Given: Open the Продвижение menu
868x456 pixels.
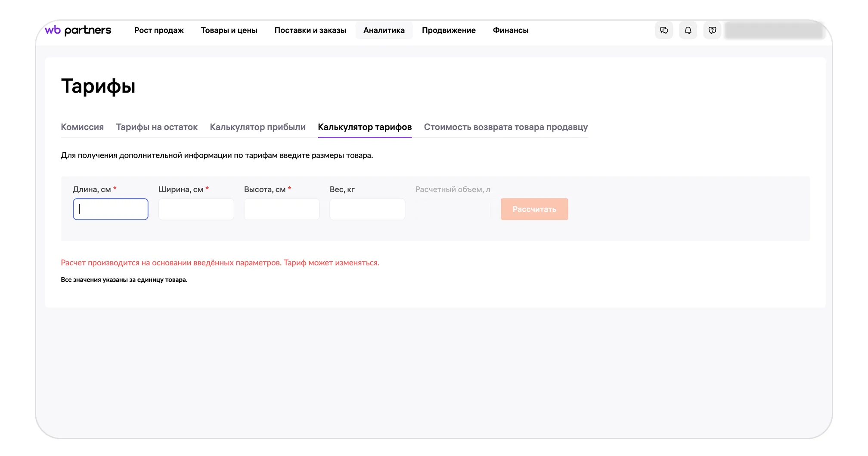Looking at the screenshot, I should click(x=449, y=30).
